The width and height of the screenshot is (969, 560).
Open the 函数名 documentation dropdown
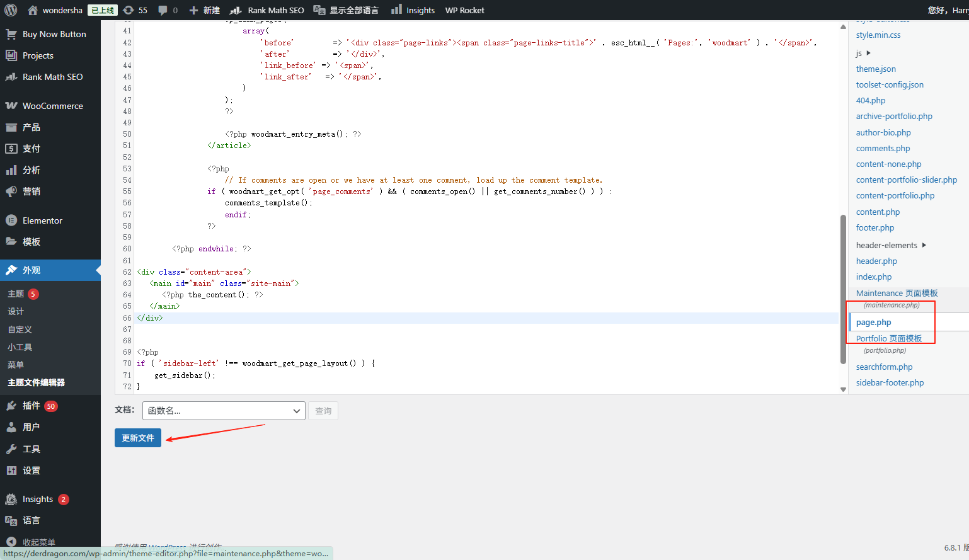[x=224, y=411]
